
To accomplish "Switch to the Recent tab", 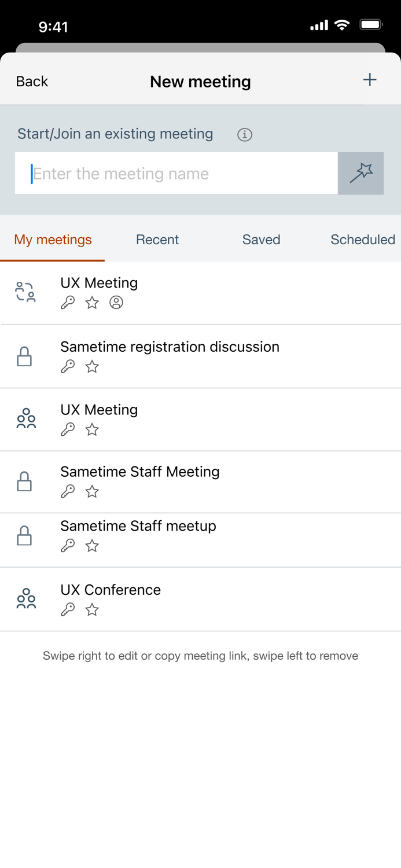I will [x=157, y=239].
